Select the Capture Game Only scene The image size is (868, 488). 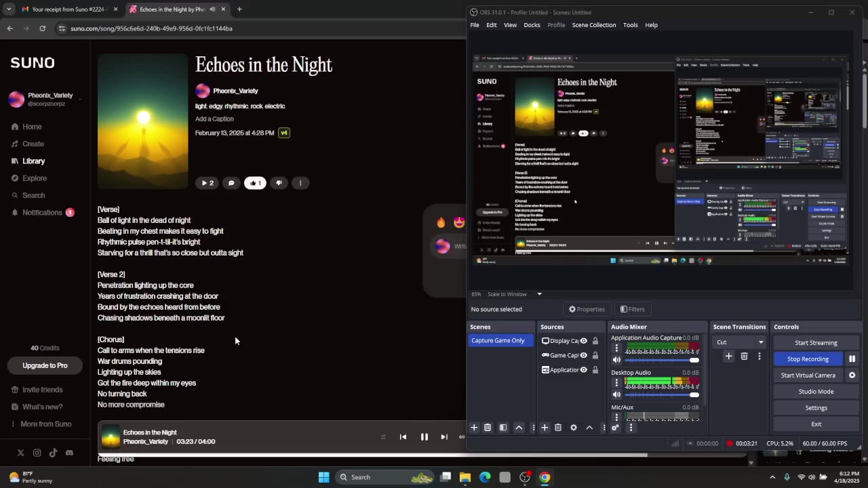[500, 341]
